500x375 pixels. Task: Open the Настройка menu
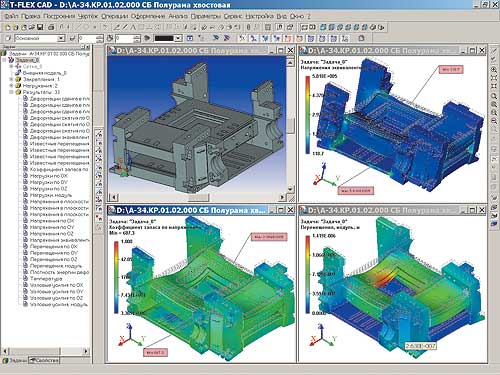point(259,16)
